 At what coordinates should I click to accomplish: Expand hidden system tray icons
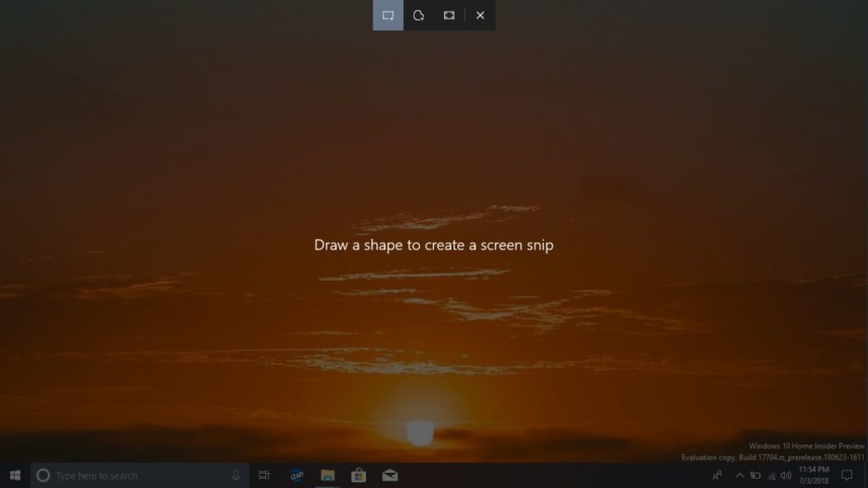tap(740, 475)
